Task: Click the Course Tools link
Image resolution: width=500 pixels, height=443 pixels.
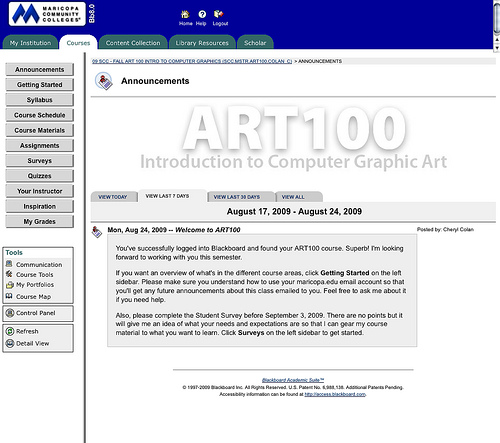Action: pyautogui.click(x=35, y=275)
